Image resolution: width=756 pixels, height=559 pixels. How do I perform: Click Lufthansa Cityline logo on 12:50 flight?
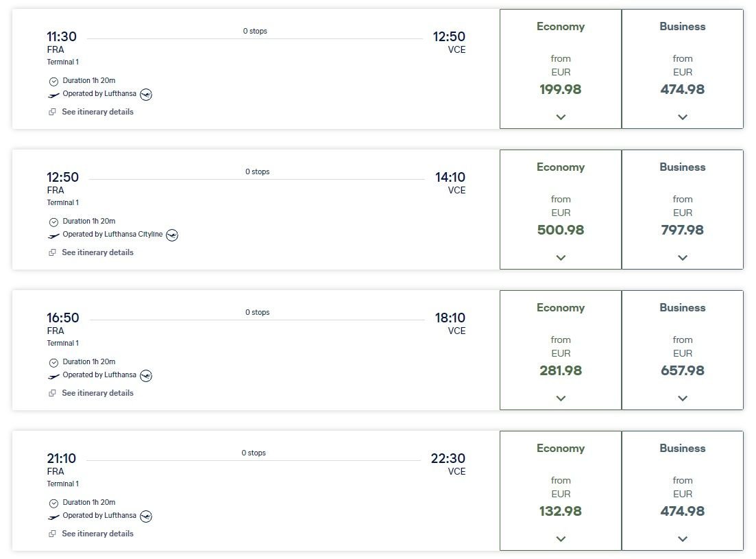[172, 235]
